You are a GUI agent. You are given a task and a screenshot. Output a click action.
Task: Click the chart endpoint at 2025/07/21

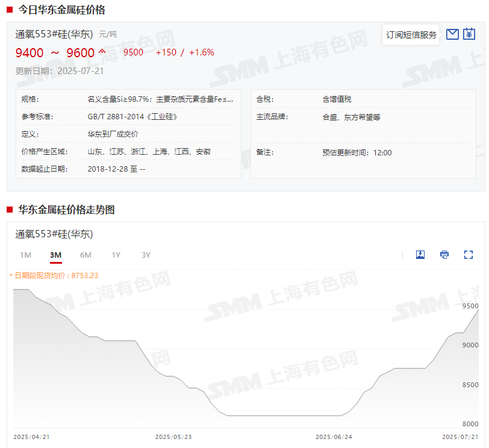pos(478,310)
